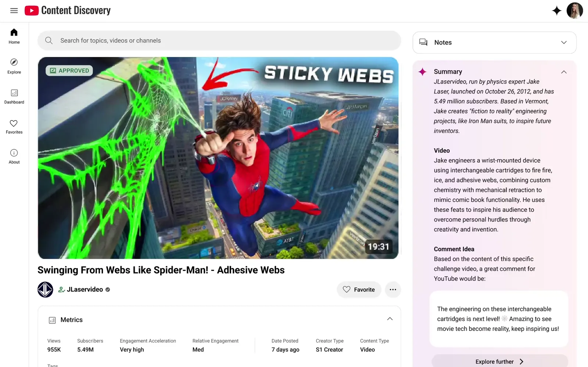
Task: Click the 'Comment Idea' heading
Action: click(454, 249)
